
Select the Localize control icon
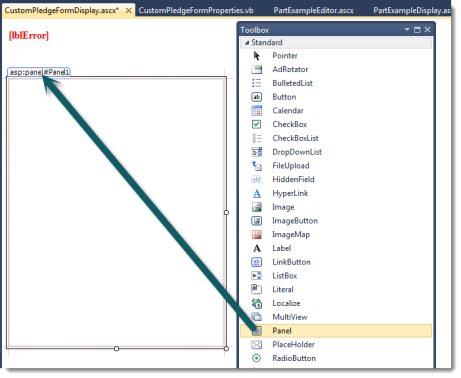coord(257,303)
